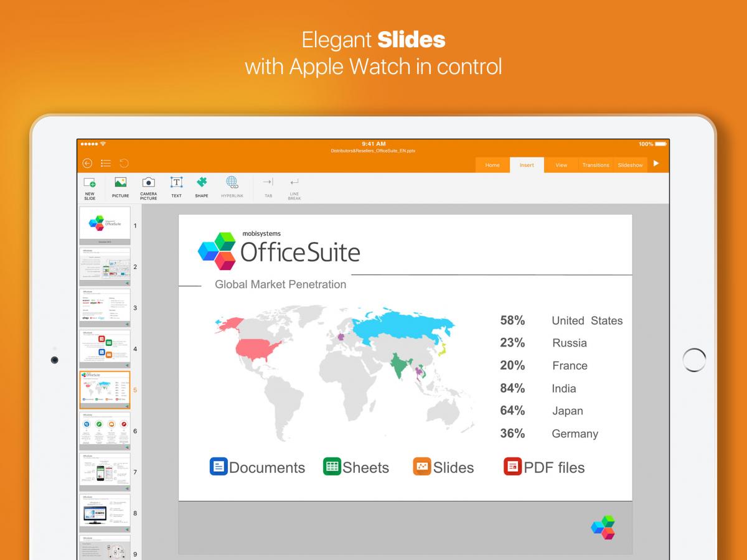Select the 36% value
This screenshot has width=747, height=560.
coord(512,434)
